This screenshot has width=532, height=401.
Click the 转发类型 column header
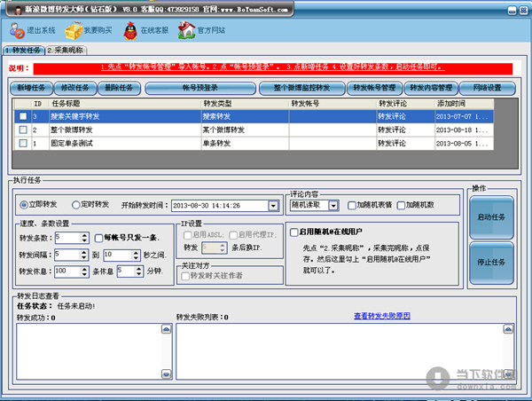245,104
